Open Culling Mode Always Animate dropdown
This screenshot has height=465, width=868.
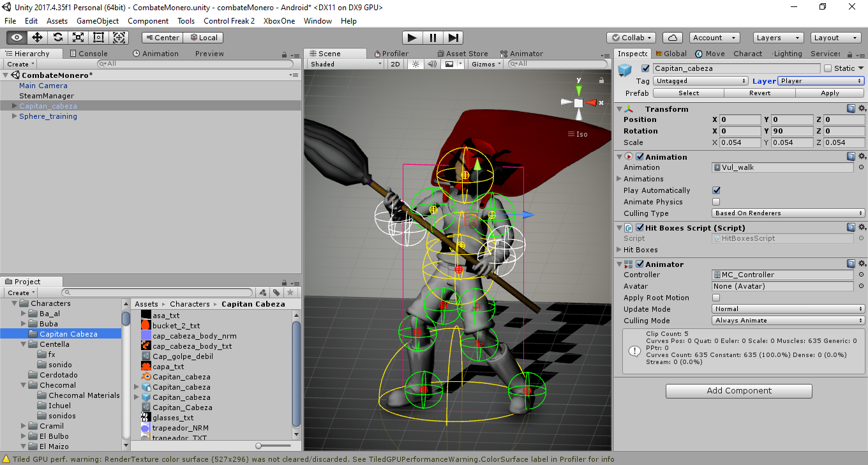click(788, 321)
